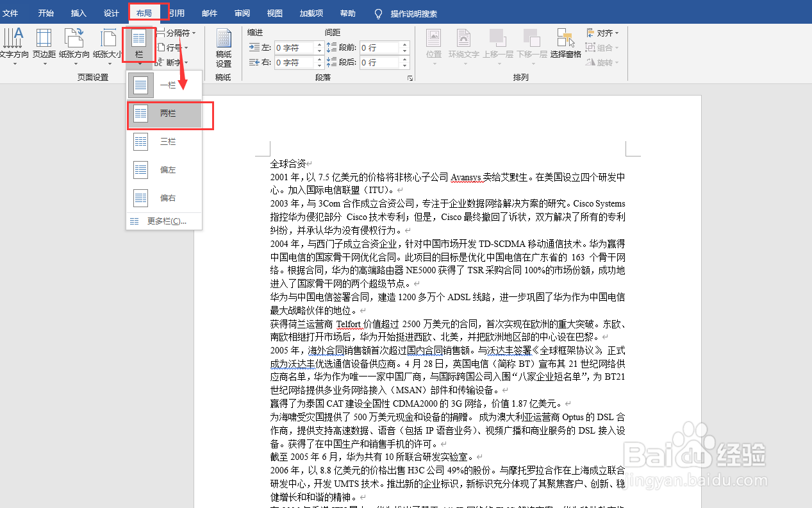Click the right indent 右 value field

pos(295,62)
